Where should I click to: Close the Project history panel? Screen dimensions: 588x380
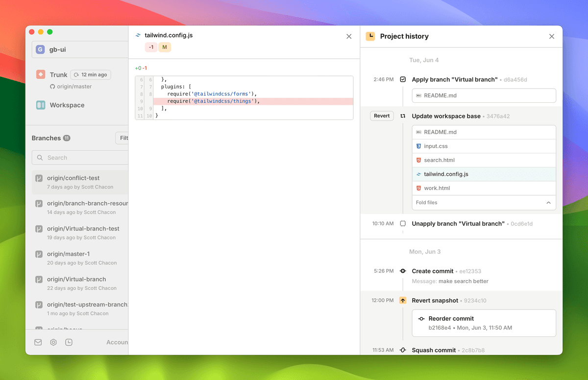[552, 36]
